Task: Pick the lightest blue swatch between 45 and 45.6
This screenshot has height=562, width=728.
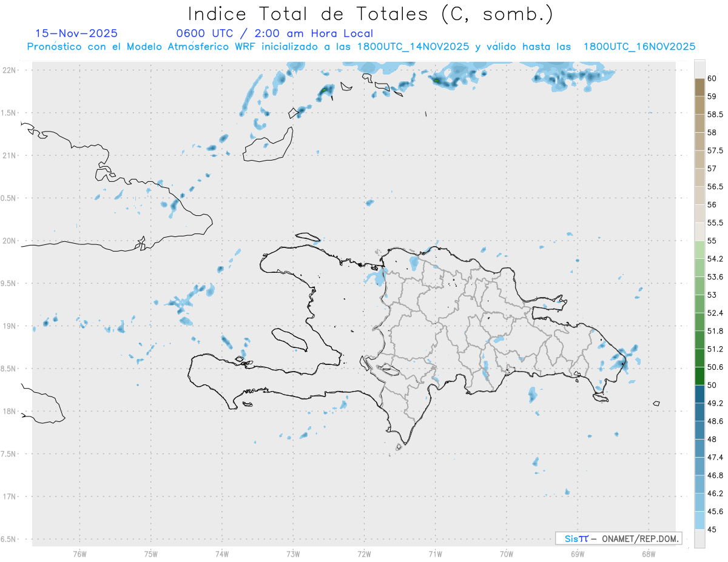Action: click(x=699, y=521)
